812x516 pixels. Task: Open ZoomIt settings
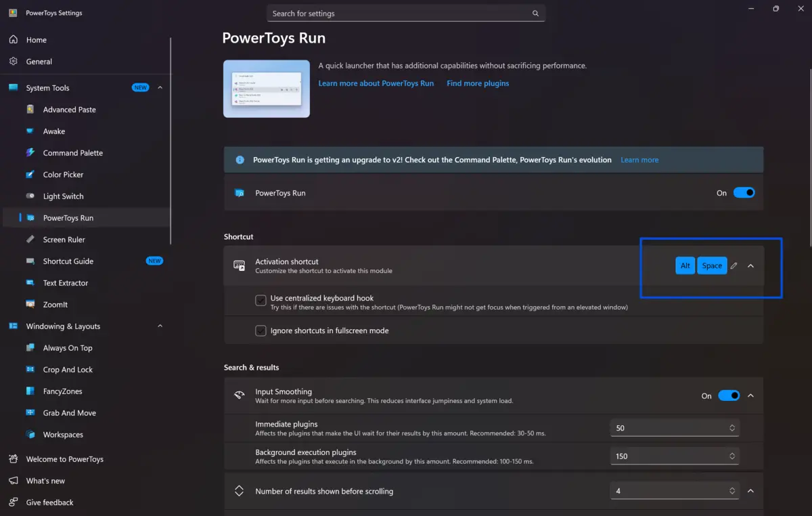coord(55,305)
